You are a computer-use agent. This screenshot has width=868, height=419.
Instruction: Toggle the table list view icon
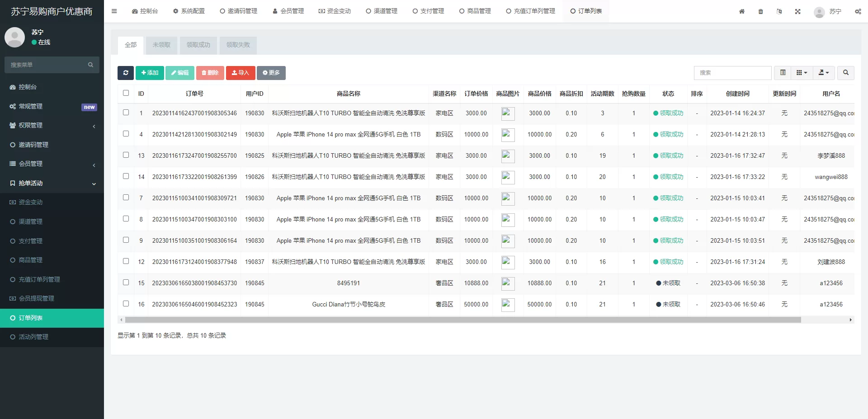(783, 73)
